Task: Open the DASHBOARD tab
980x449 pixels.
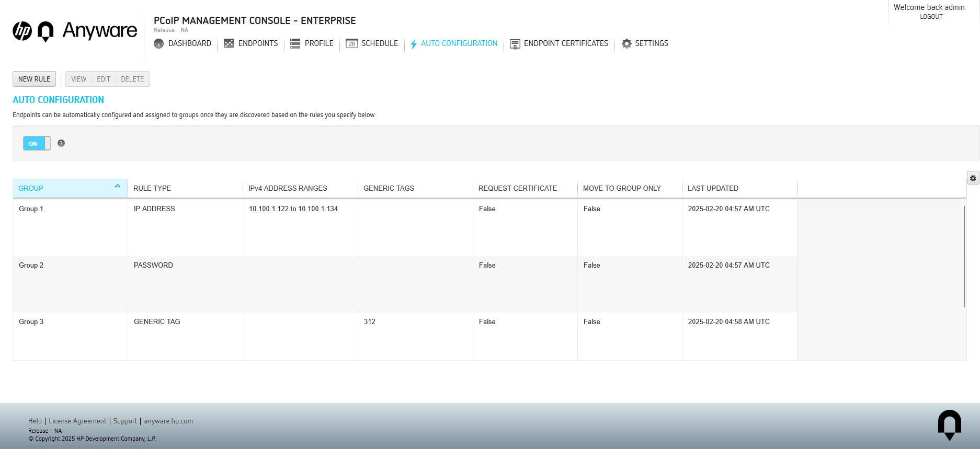Action: pyautogui.click(x=183, y=43)
